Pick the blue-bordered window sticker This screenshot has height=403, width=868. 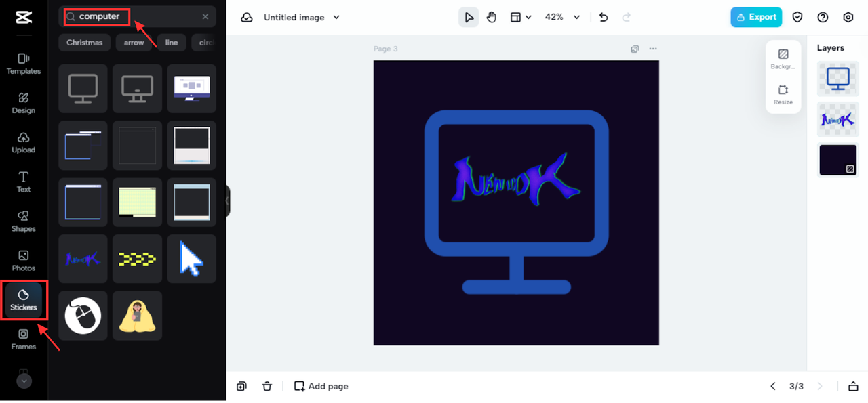click(x=83, y=202)
